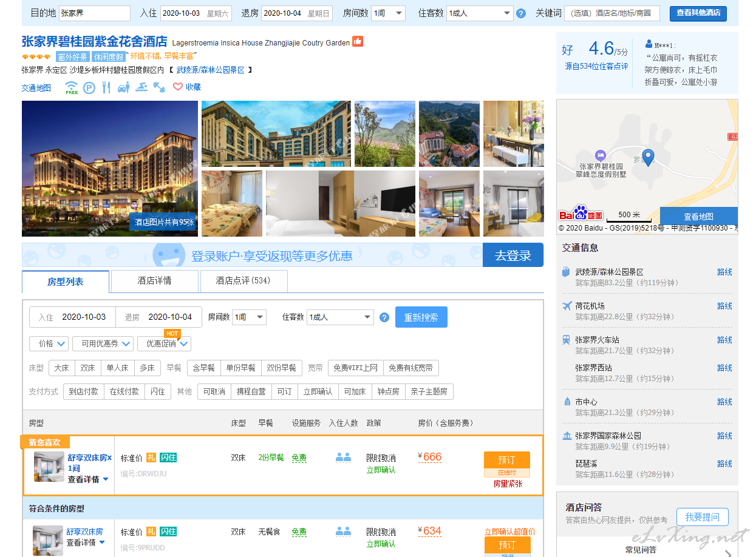
Task: Click the orange diamond rating icons
Action: [x=36, y=56]
